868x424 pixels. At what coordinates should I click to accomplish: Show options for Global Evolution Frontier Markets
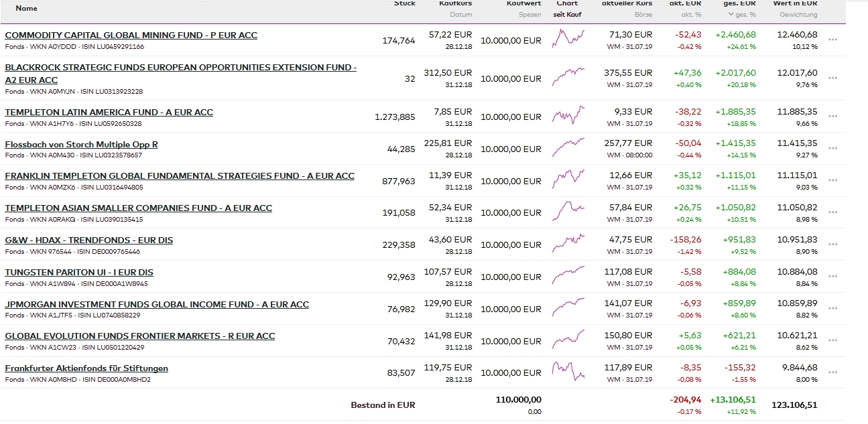tap(832, 341)
